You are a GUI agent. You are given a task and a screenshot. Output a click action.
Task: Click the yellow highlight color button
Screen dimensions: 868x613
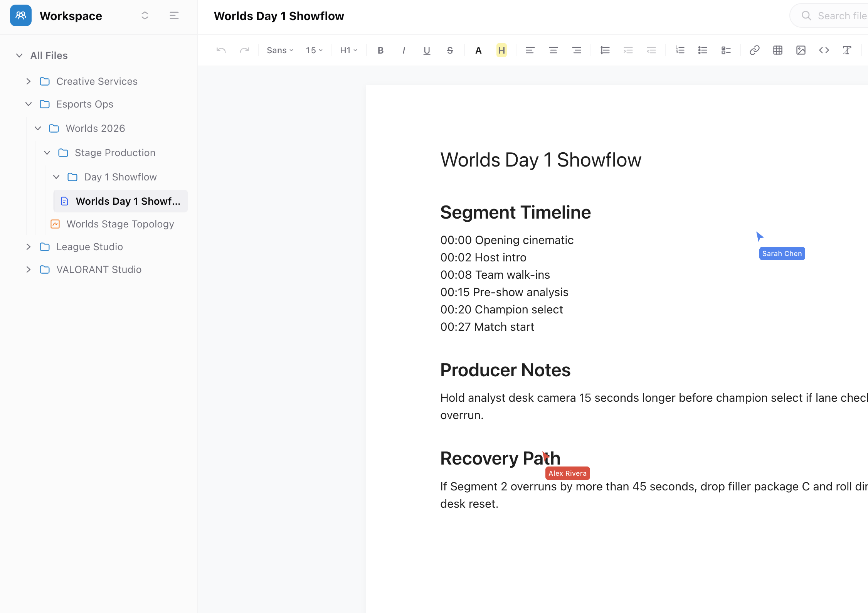501,50
